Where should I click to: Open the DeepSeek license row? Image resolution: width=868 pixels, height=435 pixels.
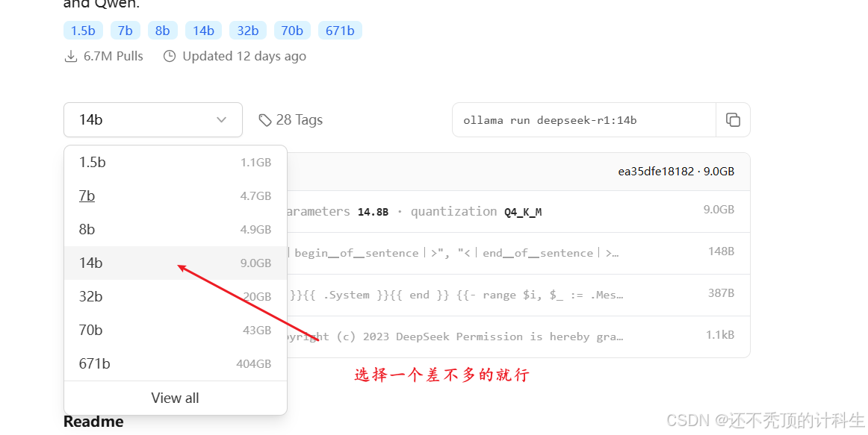pos(518,337)
